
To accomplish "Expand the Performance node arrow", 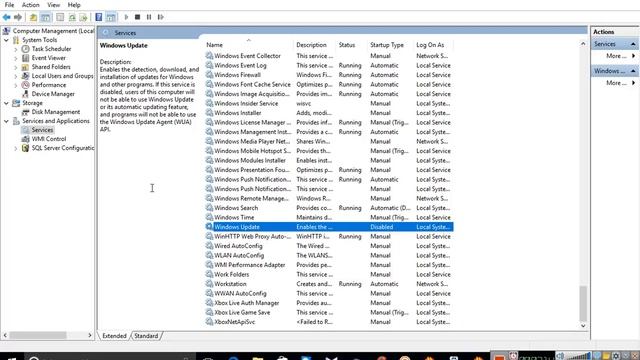I will coord(16,85).
